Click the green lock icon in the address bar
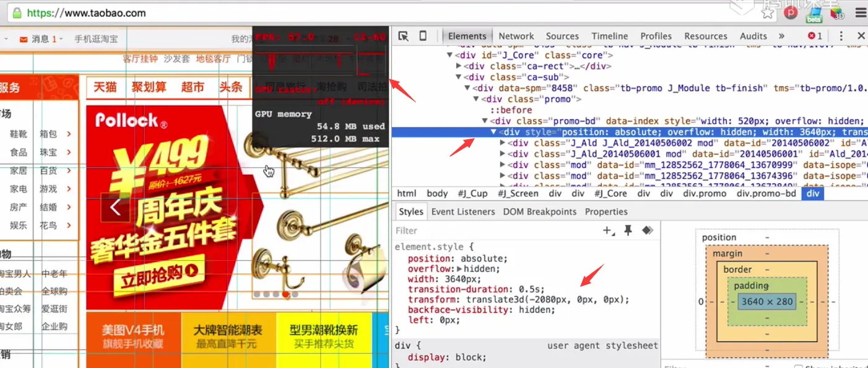Screen dimensions: 868x368 click(17, 12)
